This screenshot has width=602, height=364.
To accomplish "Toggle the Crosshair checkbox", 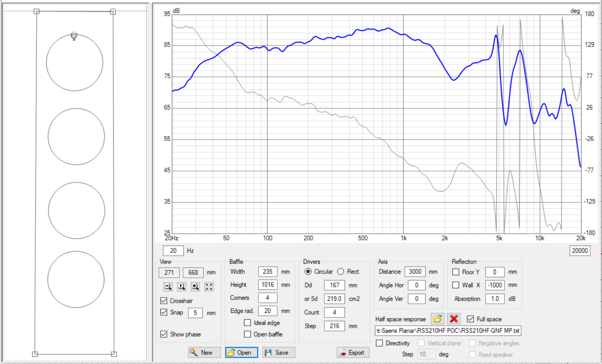I will tap(164, 301).
